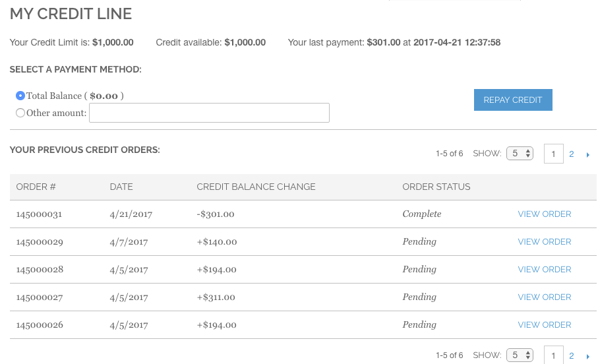Click current page 1 in bottom pager

[553, 355]
